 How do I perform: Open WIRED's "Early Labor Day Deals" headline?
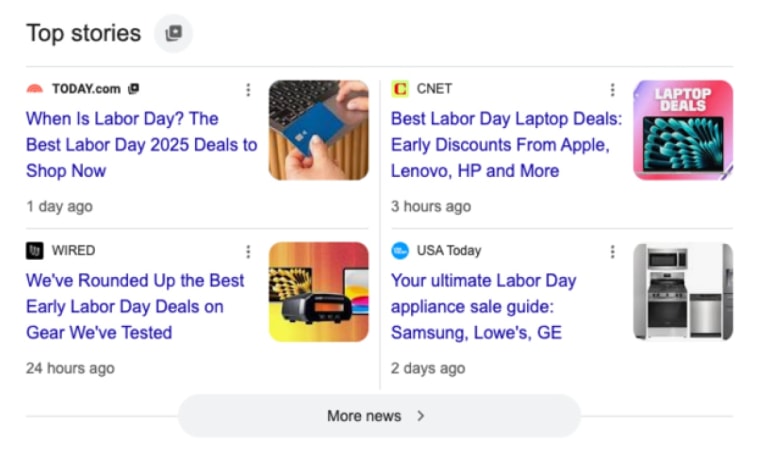coord(135,306)
